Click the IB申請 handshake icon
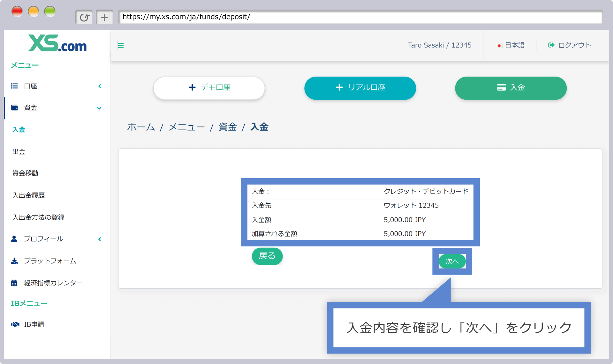This screenshot has height=364, width=613. [15, 324]
